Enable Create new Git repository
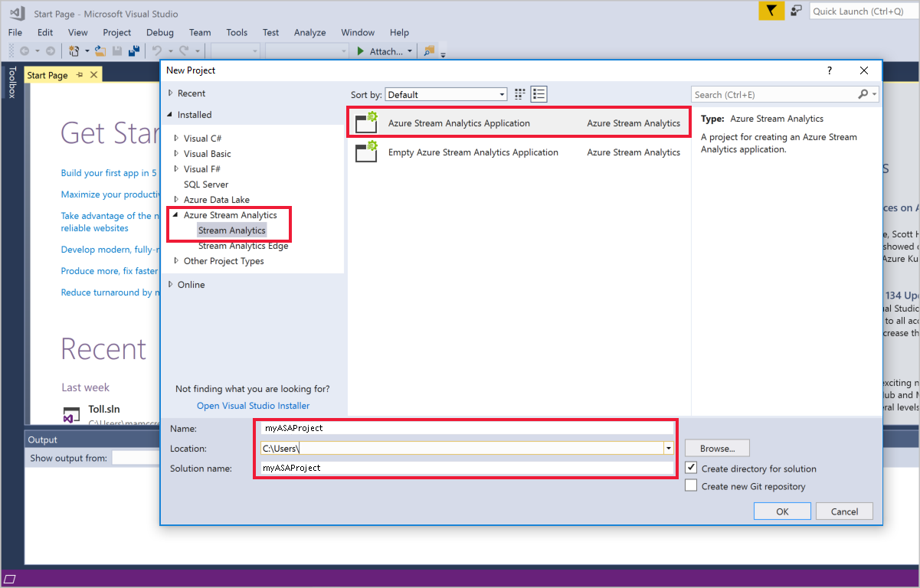Image resolution: width=920 pixels, height=588 pixels. pyautogui.click(x=691, y=485)
